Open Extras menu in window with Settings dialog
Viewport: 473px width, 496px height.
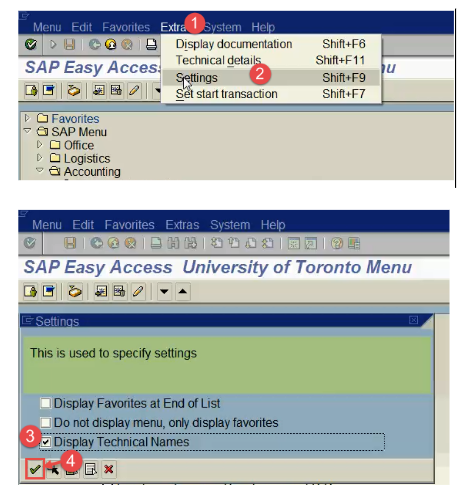point(182,225)
